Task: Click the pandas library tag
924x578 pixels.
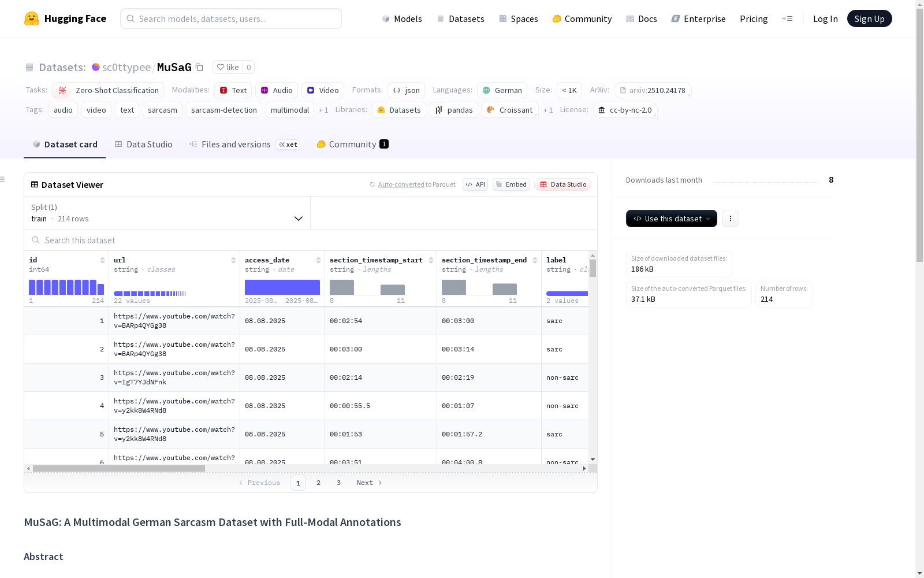Action: click(x=454, y=110)
